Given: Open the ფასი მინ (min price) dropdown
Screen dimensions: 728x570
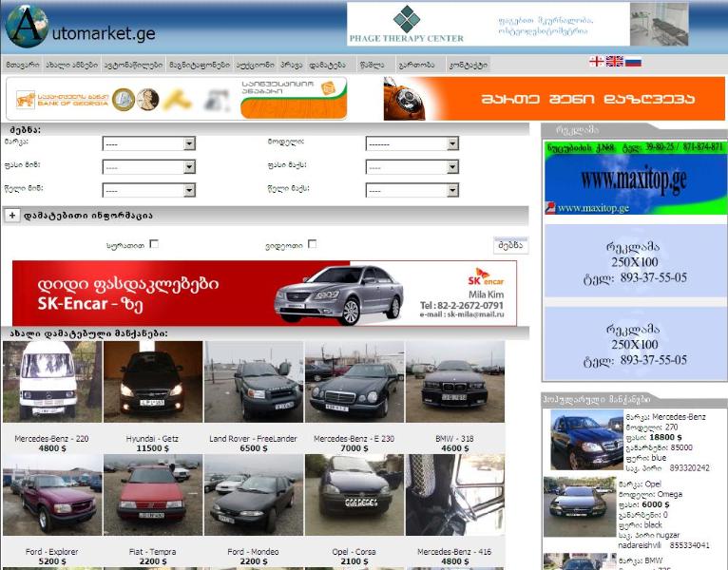Looking at the screenshot, I should (148, 166).
